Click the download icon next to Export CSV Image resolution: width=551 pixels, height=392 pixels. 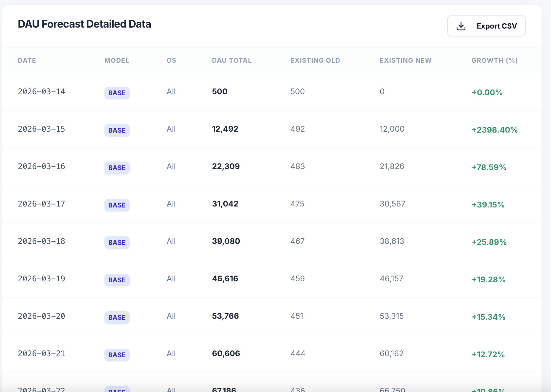[461, 26]
